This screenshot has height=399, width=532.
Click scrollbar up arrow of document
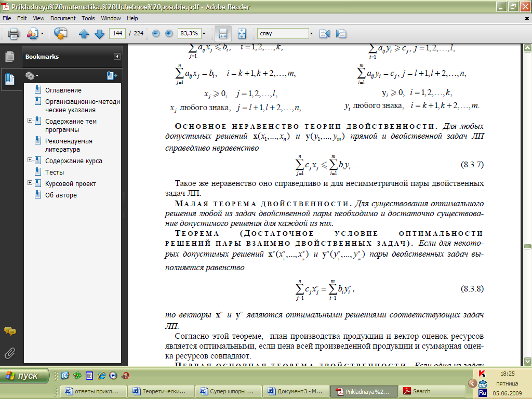tap(527, 48)
